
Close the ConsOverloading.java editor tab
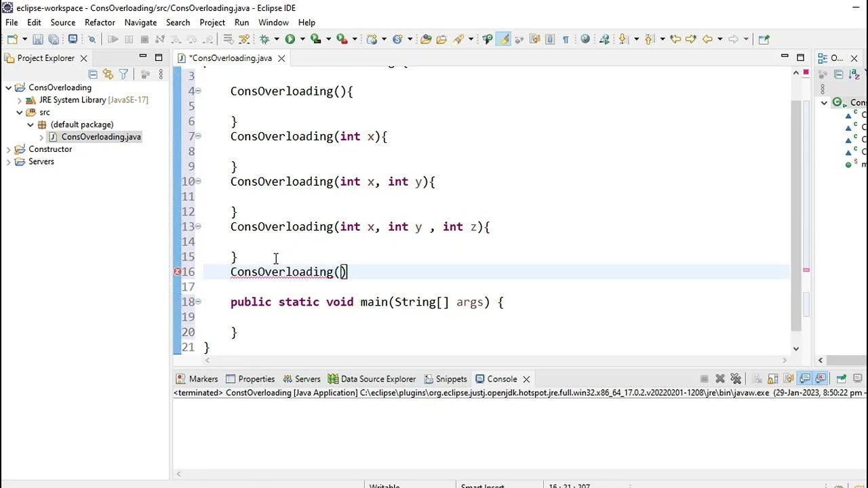point(281,58)
